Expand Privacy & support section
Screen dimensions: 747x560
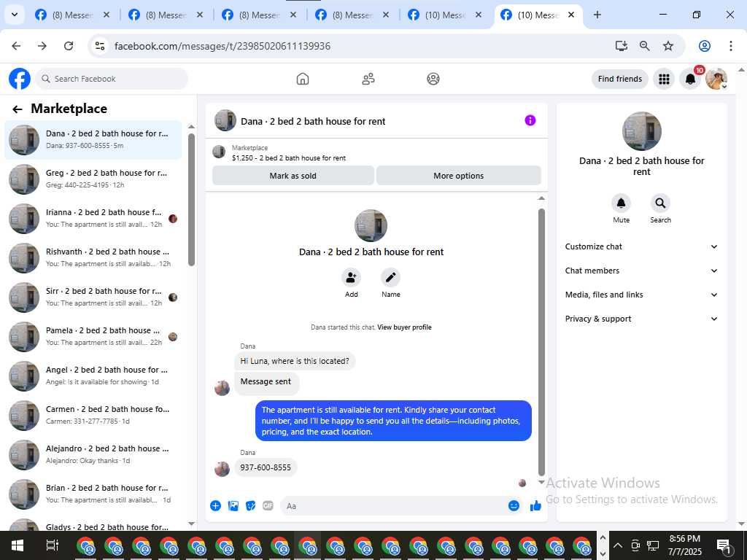pos(641,319)
